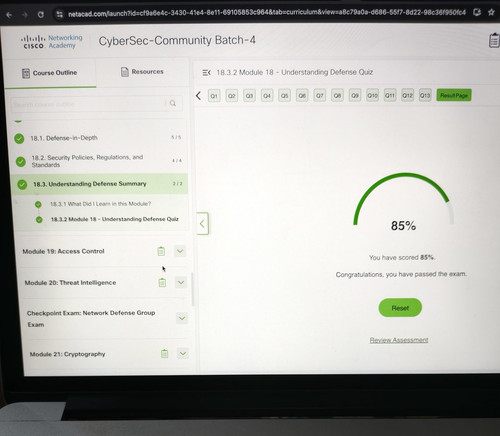Open question Q1
Image resolution: width=500 pixels, height=436 pixels.
click(x=214, y=96)
